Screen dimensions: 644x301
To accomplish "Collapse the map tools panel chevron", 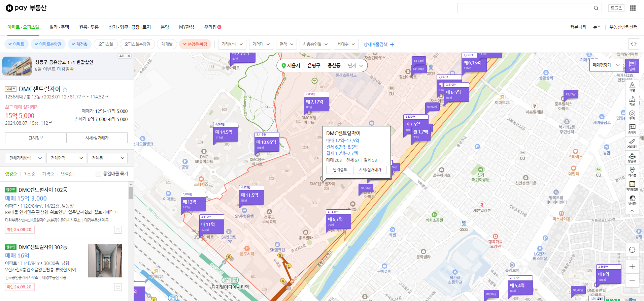I will 632,211.
